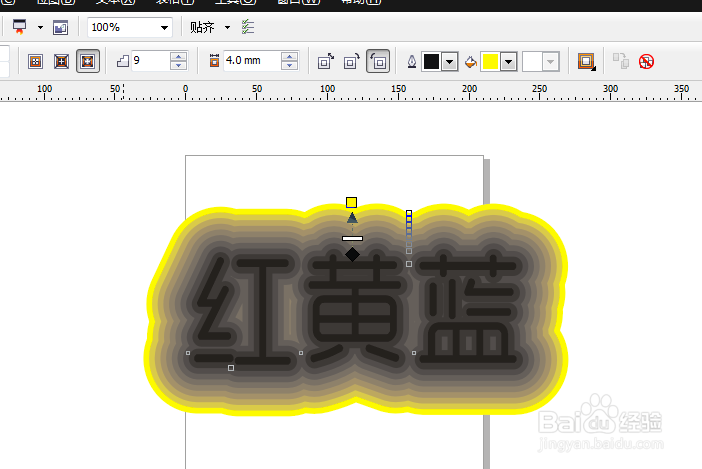Click the white last-fill color swatch
The height and width of the screenshot is (469, 702).
coord(532,62)
